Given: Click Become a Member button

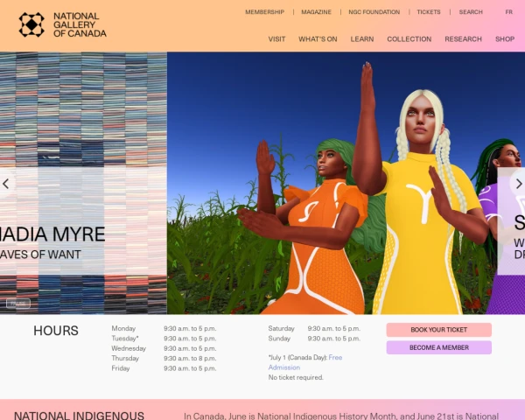Looking at the screenshot, I should [439, 347].
